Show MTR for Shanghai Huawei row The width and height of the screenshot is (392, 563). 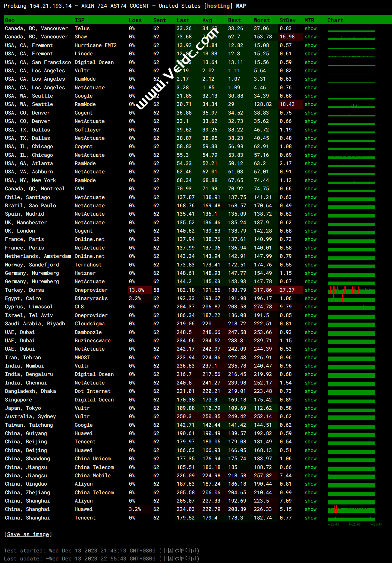(x=310, y=509)
